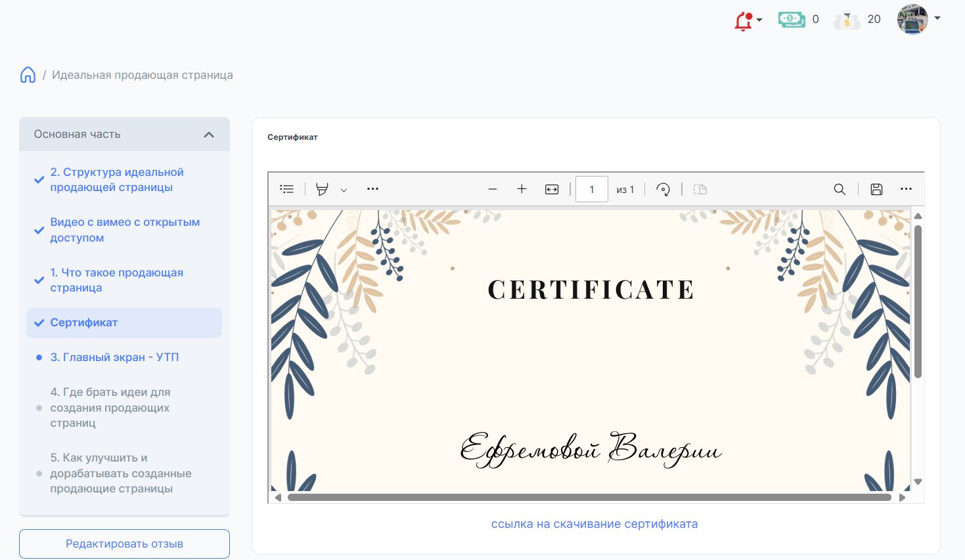965x560 pixels.
Task: Zoom out the certificate with minus icon
Action: pos(493,189)
